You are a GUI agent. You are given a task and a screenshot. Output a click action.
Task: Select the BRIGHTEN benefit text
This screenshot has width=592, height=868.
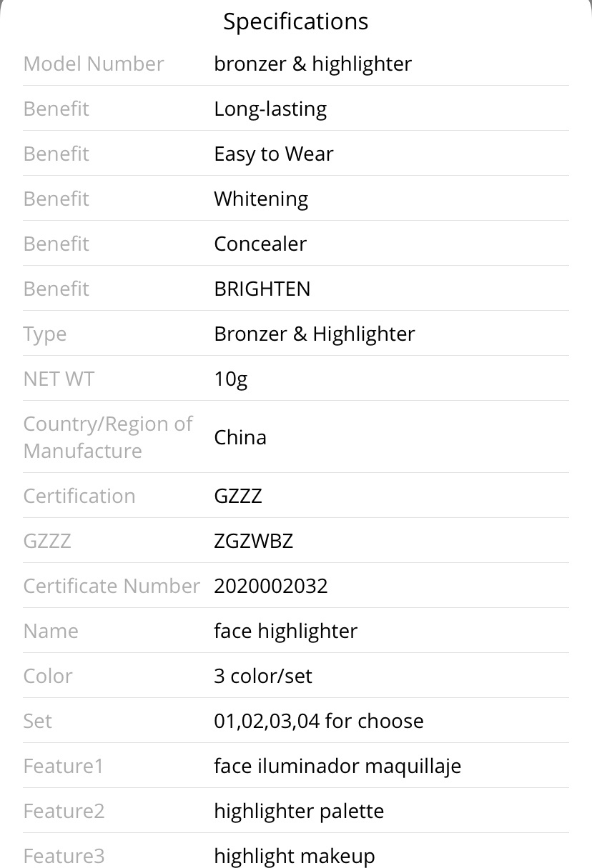(262, 289)
